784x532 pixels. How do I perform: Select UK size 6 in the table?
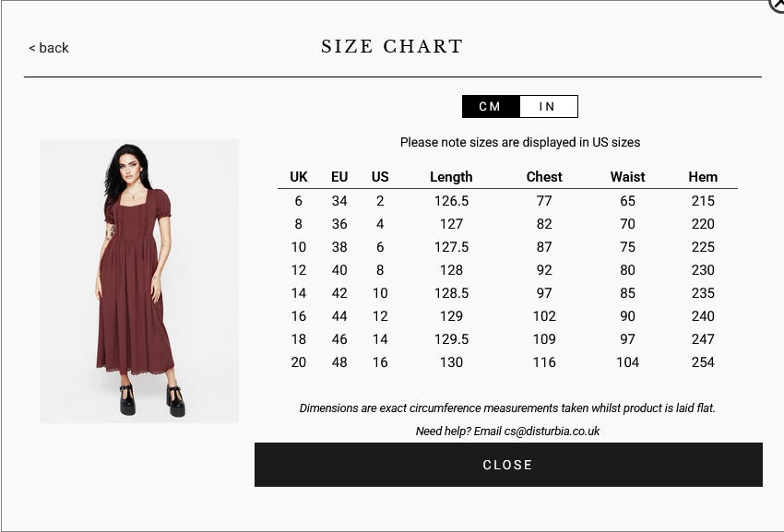click(299, 201)
